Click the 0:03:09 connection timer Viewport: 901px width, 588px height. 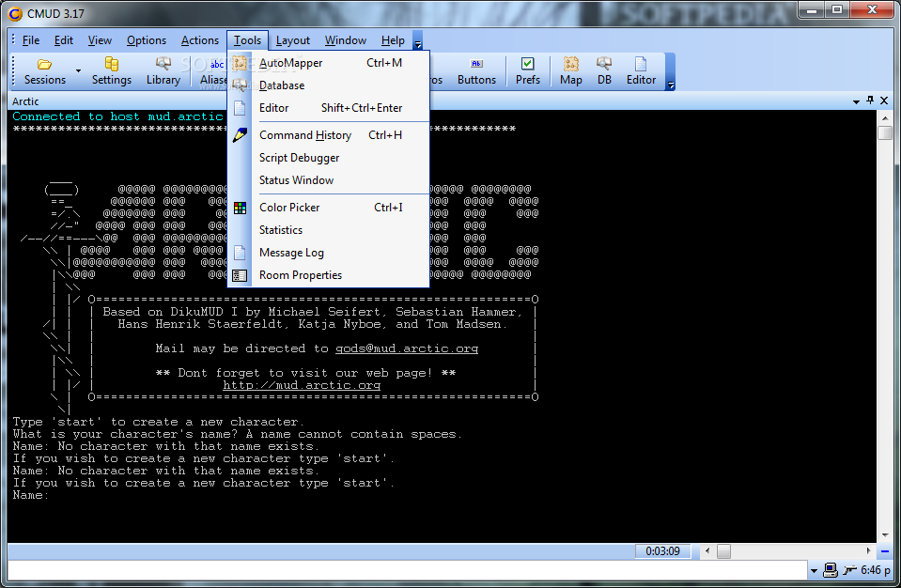click(x=662, y=551)
